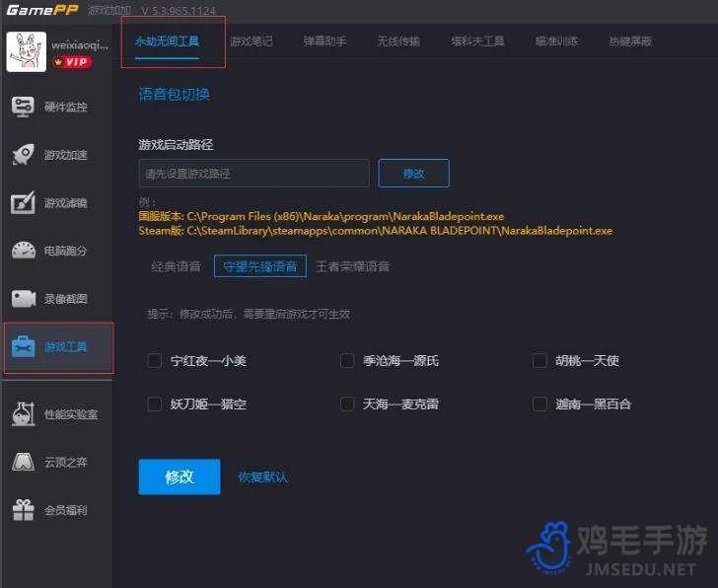Click the version number V 5.3.965.1124
This screenshot has width=718, height=588.
click(x=179, y=10)
